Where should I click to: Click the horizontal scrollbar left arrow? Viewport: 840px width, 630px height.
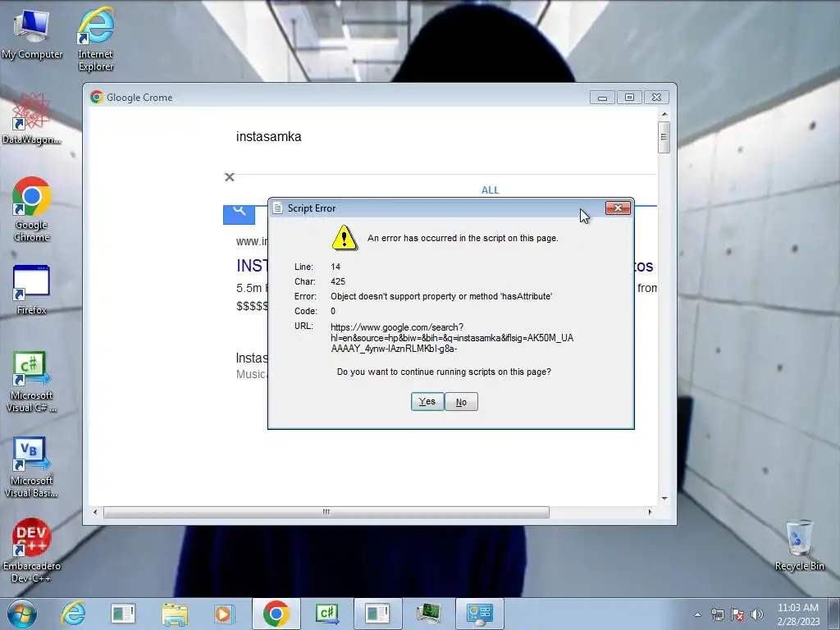tap(95, 512)
